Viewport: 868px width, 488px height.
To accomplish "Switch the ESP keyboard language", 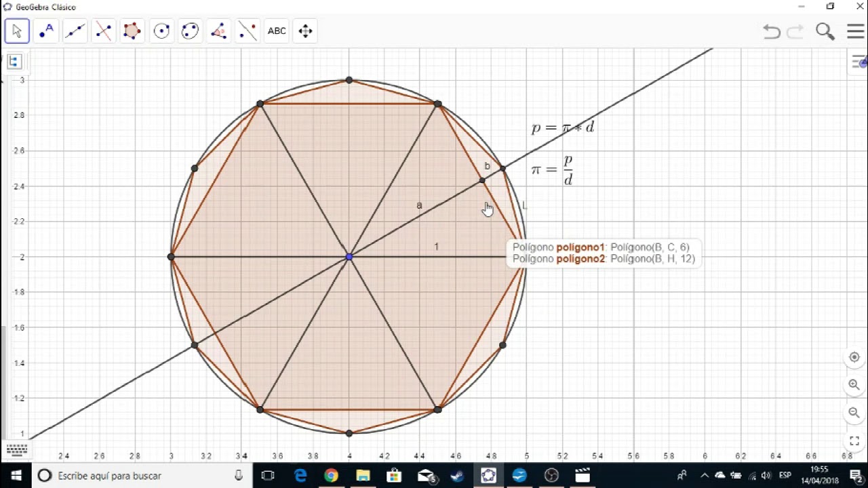I will (785, 476).
